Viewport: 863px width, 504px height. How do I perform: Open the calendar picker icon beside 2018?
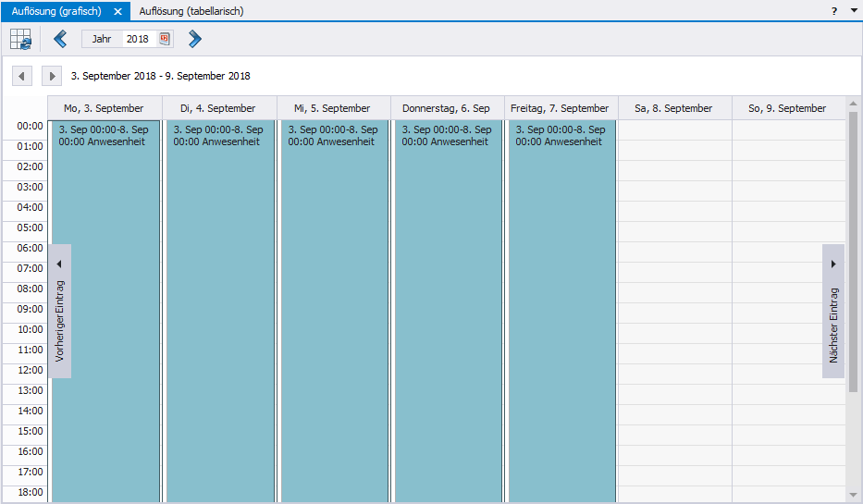[x=165, y=39]
